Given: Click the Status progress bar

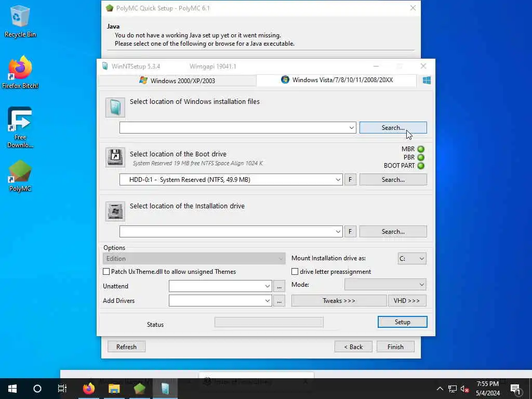Looking at the screenshot, I should pos(269,322).
